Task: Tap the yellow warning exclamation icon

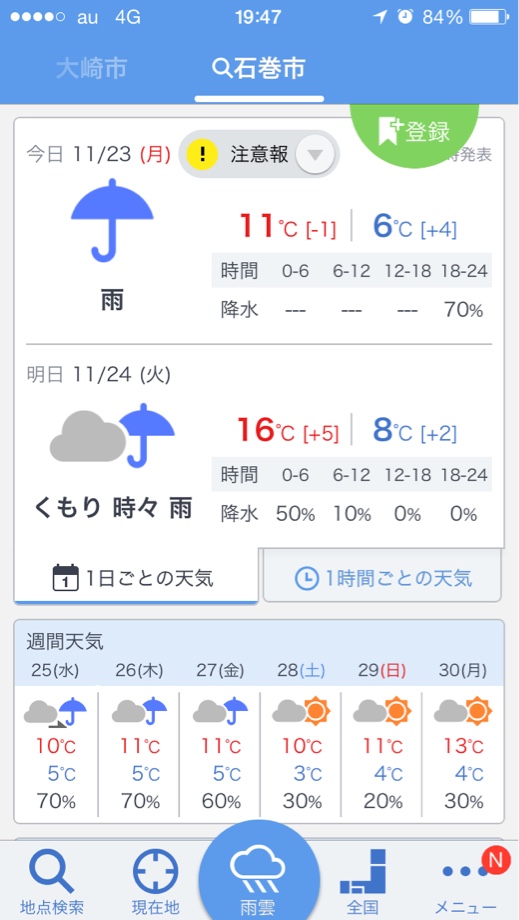Action: tap(202, 155)
